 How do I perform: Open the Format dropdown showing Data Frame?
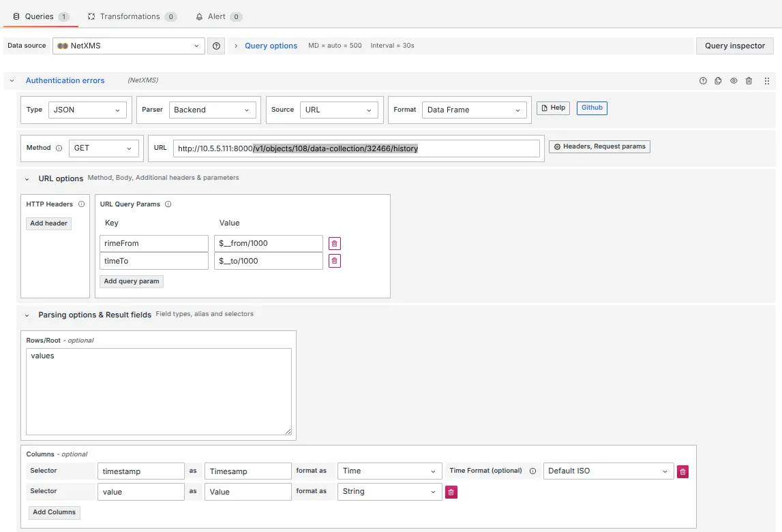click(x=473, y=109)
